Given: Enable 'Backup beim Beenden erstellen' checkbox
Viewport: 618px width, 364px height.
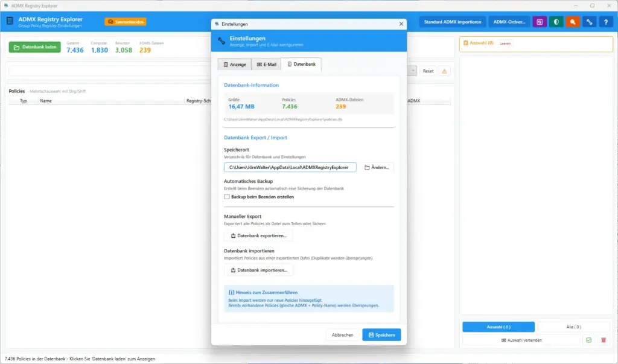Looking at the screenshot, I should (x=227, y=197).
